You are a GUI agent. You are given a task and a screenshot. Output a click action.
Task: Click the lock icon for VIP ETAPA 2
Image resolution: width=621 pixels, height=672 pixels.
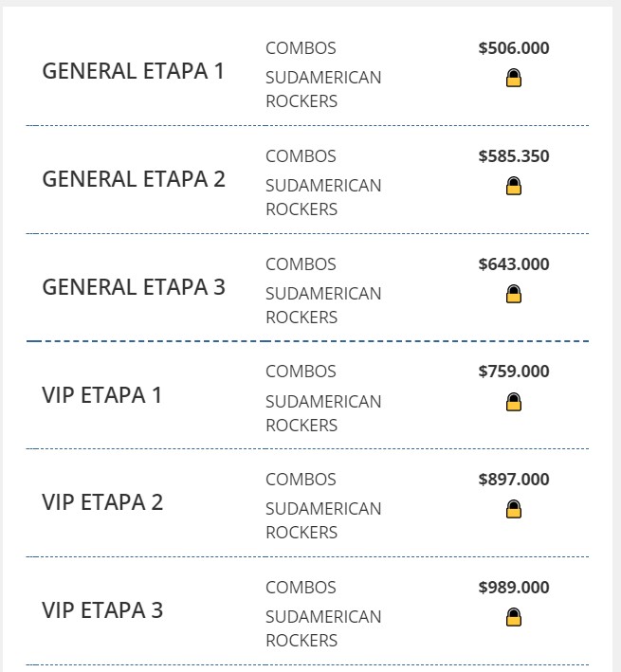[514, 510]
